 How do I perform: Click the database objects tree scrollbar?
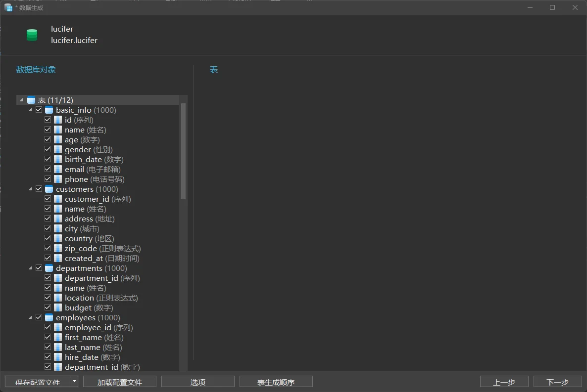[184, 151]
